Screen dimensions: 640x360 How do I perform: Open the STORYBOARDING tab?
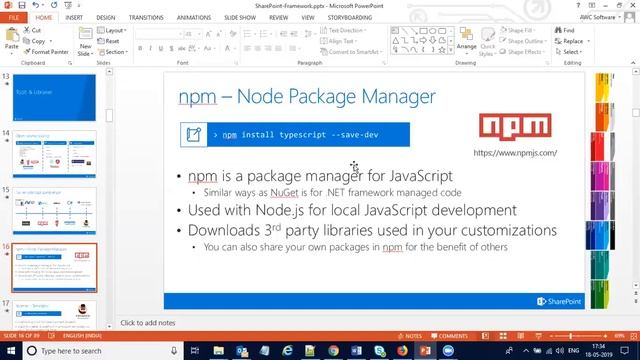pos(350,18)
